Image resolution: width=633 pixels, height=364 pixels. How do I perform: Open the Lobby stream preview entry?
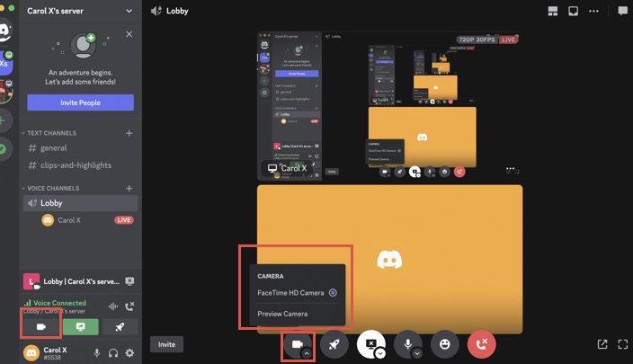point(73,281)
